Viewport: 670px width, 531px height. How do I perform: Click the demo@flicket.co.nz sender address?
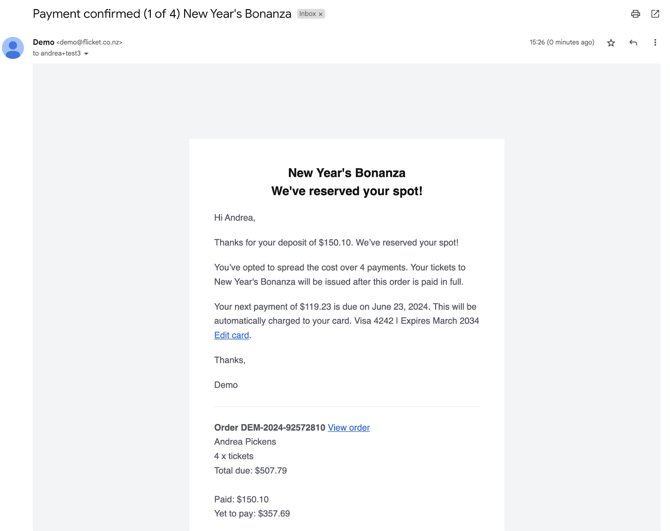pos(89,42)
